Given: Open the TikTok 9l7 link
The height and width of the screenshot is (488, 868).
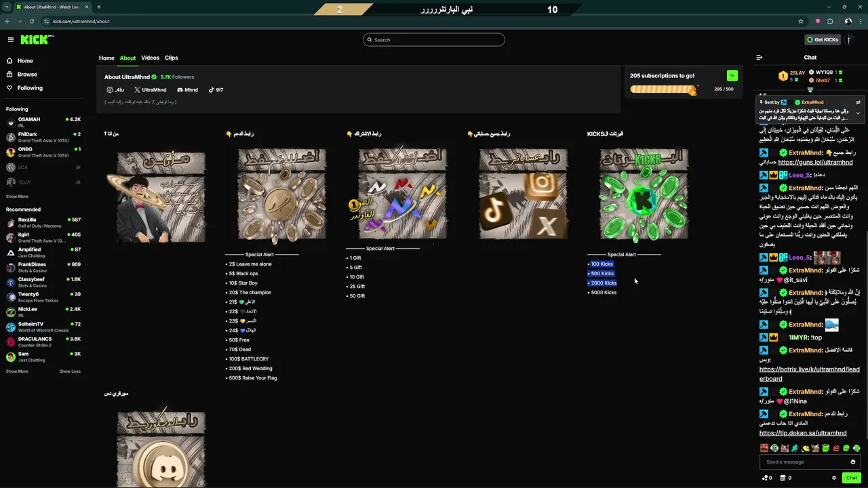Looking at the screenshot, I should [216, 89].
